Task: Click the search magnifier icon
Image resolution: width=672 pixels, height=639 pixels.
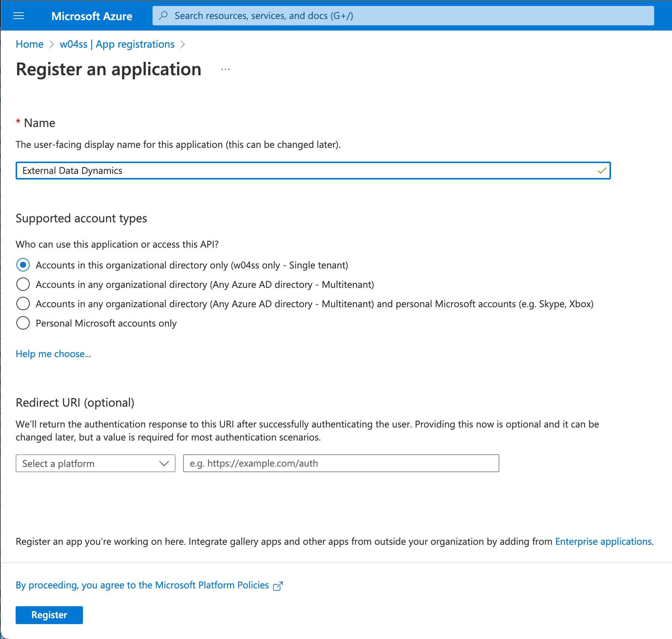Action: 163,16
